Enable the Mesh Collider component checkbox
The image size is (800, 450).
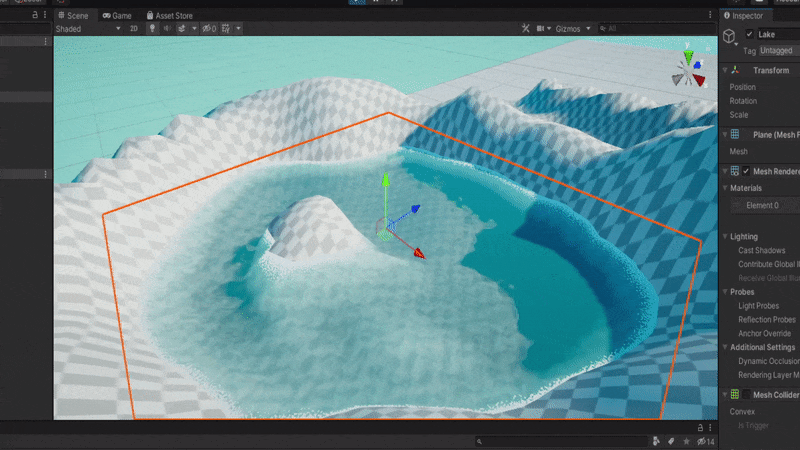746,395
